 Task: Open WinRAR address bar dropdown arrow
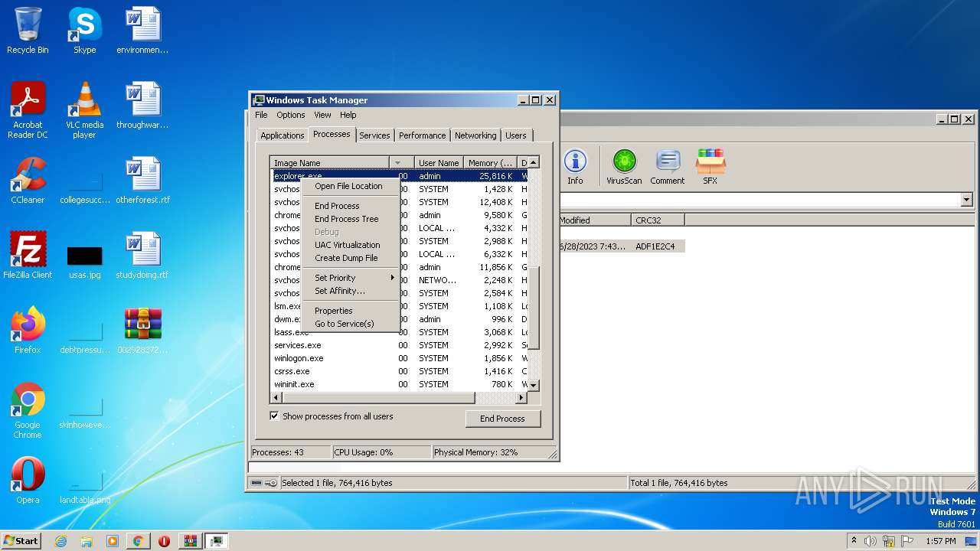coord(966,200)
